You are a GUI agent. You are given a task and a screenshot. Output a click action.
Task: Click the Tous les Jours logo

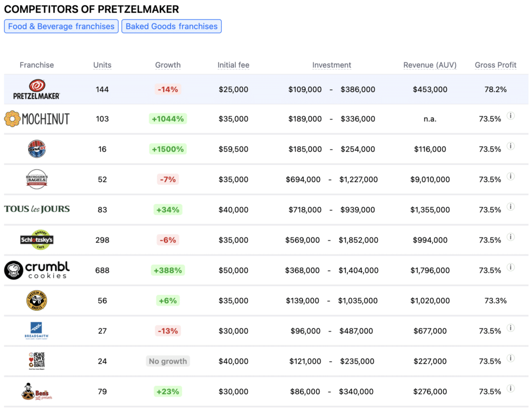point(37,209)
